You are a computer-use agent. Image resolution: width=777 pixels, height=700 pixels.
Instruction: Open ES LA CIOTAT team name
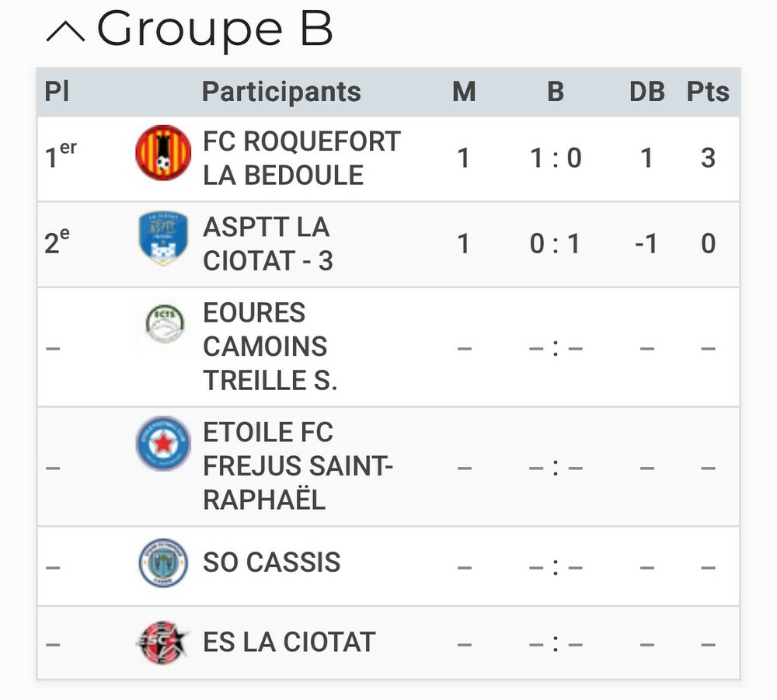289,643
